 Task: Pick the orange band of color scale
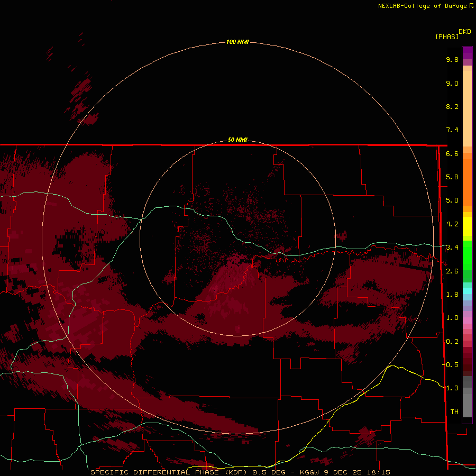coord(467,182)
